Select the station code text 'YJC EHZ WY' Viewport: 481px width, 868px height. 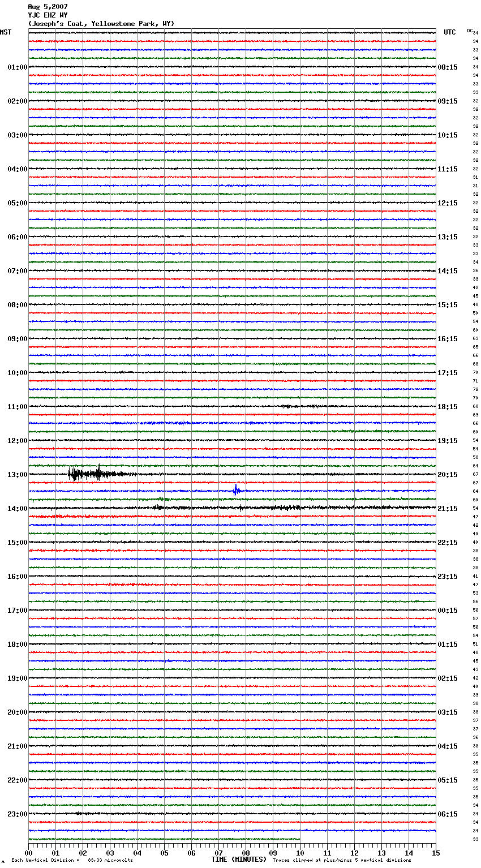[x=48, y=15]
